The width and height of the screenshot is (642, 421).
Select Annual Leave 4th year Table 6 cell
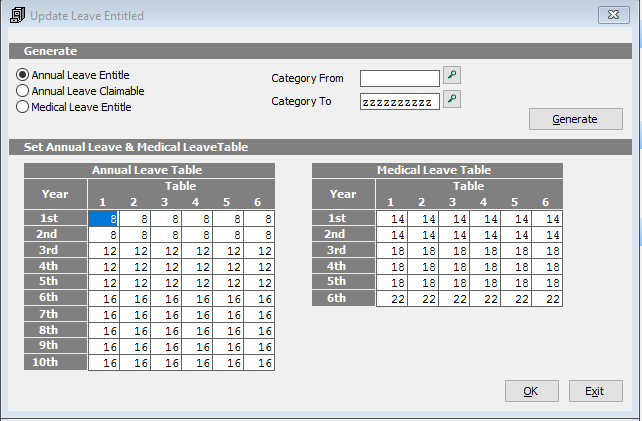[x=259, y=267]
